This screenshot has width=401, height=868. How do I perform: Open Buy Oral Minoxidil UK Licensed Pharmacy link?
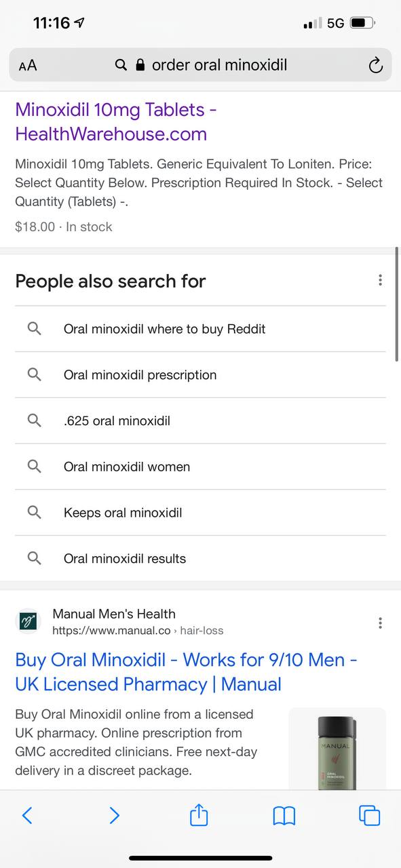187,671
